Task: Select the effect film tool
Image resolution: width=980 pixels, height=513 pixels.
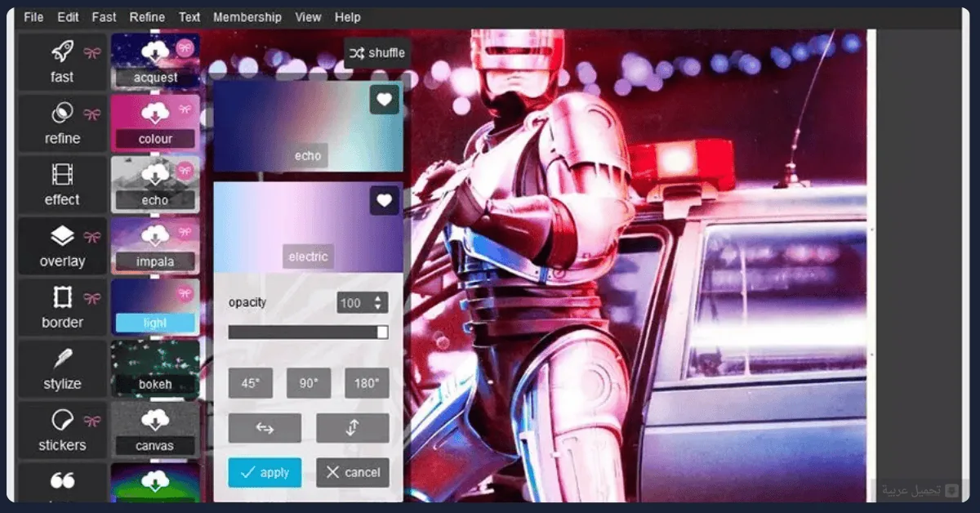Action: point(62,185)
